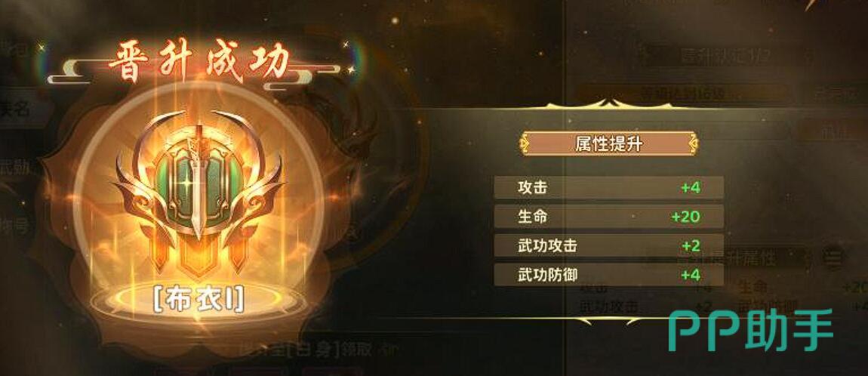Screen dimensions: 868x376
Task: Click the blurred round menu icon beside 晋升属性
Action: [x=832, y=257]
